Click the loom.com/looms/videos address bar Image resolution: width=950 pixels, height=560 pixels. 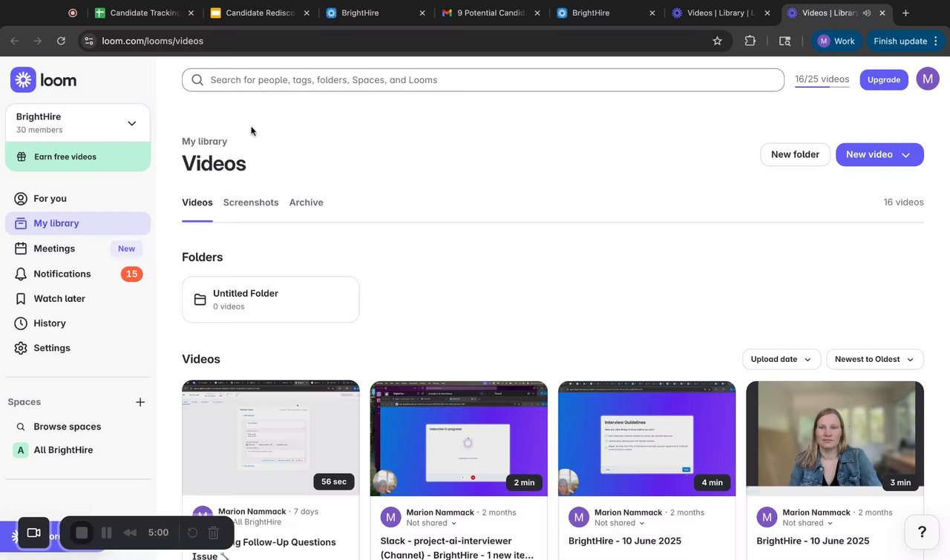[x=401, y=41]
